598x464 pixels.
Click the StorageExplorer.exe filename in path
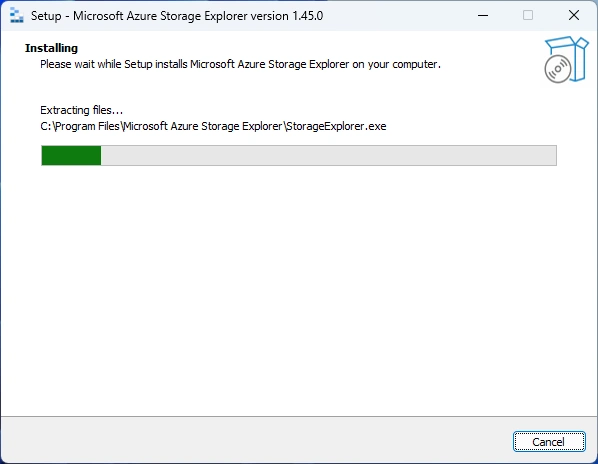pyautogui.click(x=336, y=126)
